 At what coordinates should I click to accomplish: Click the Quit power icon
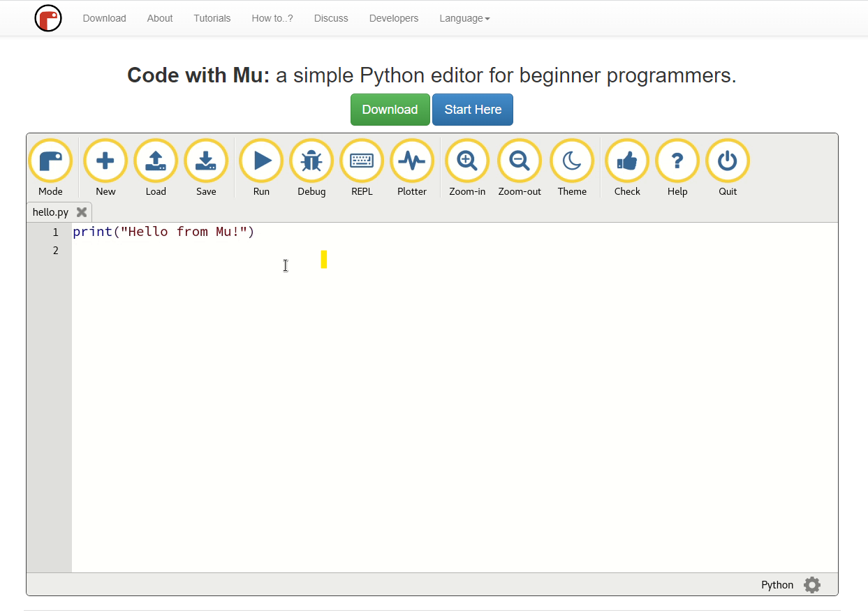pyautogui.click(x=728, y=161)
